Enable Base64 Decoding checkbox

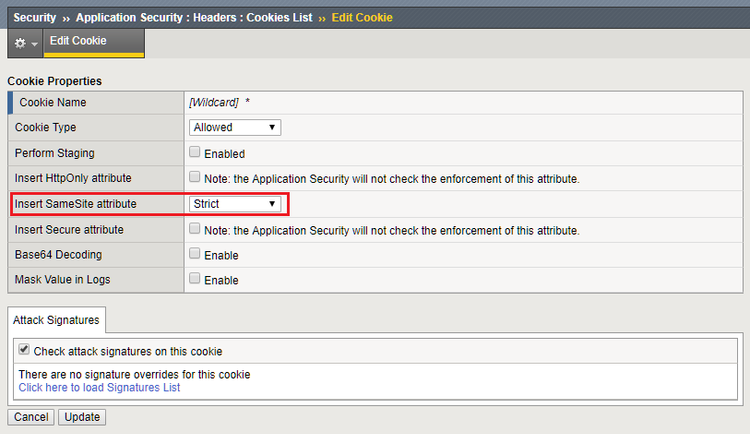click(195, 255)
